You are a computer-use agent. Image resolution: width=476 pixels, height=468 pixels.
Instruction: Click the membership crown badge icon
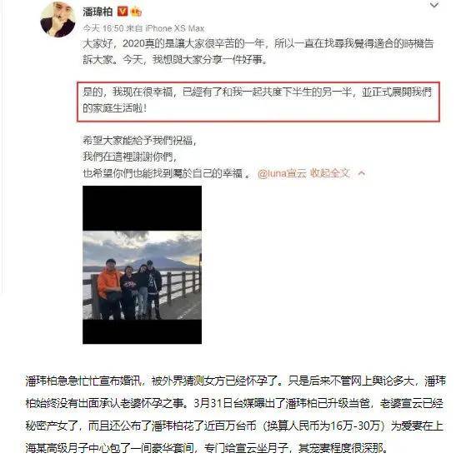tap(136, 12)
